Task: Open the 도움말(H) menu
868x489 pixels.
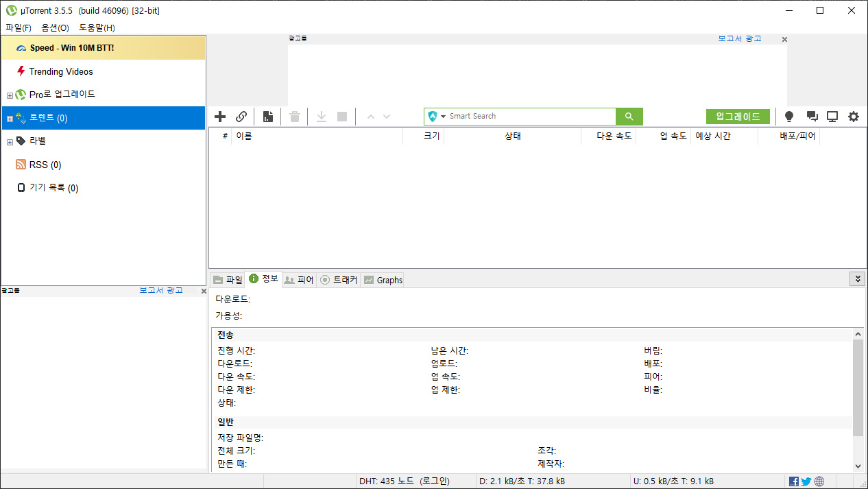Action: point(97,28)
